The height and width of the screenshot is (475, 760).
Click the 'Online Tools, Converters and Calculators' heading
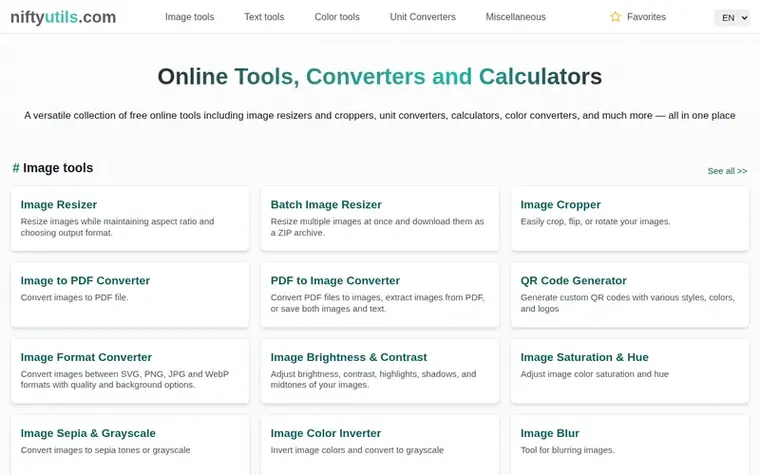[x=380, y=77]
